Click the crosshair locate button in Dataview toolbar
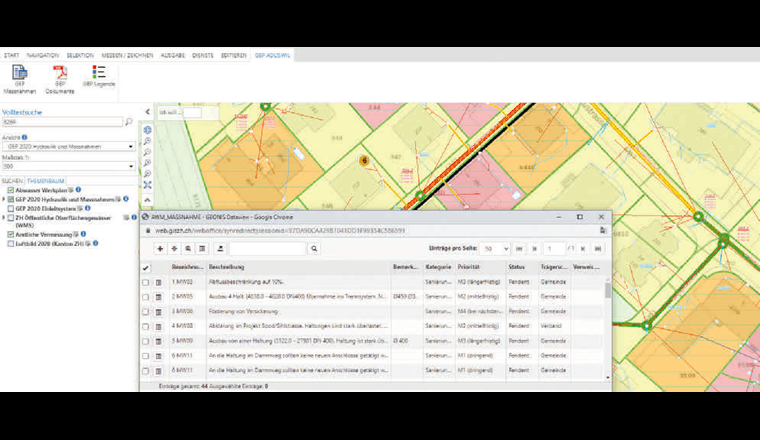This screenshot has height=440, width=760. pyautogui.click(x=174, y=249)
